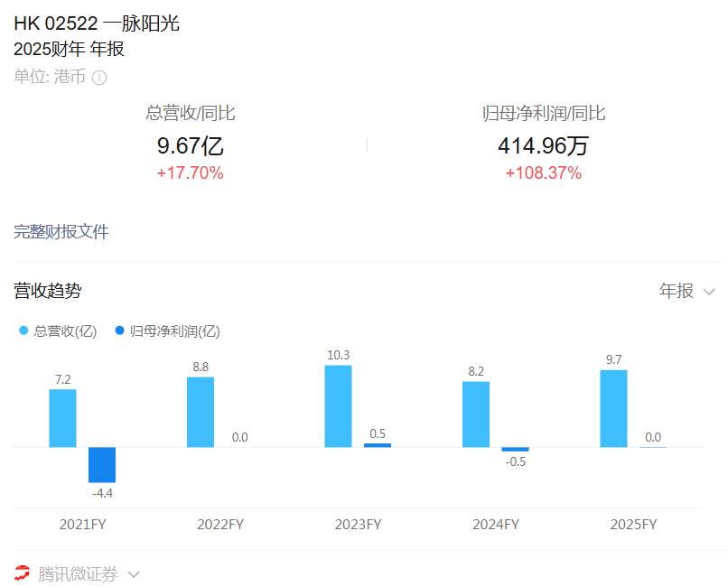
Task: Click the total revenue figure 9.67亿
Action: (190, 145)
